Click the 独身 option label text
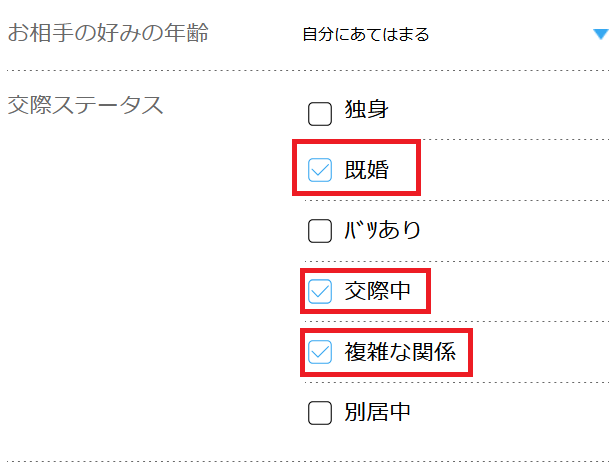 coord(365,111)
